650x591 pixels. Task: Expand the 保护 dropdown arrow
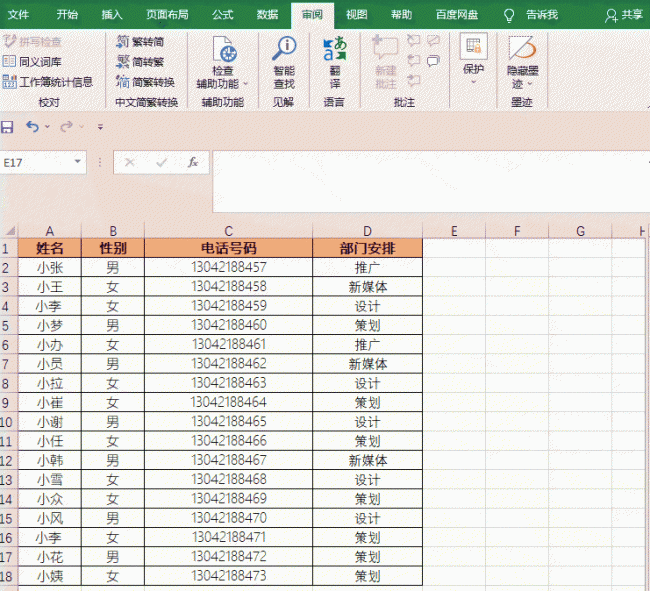coord(473,82)
